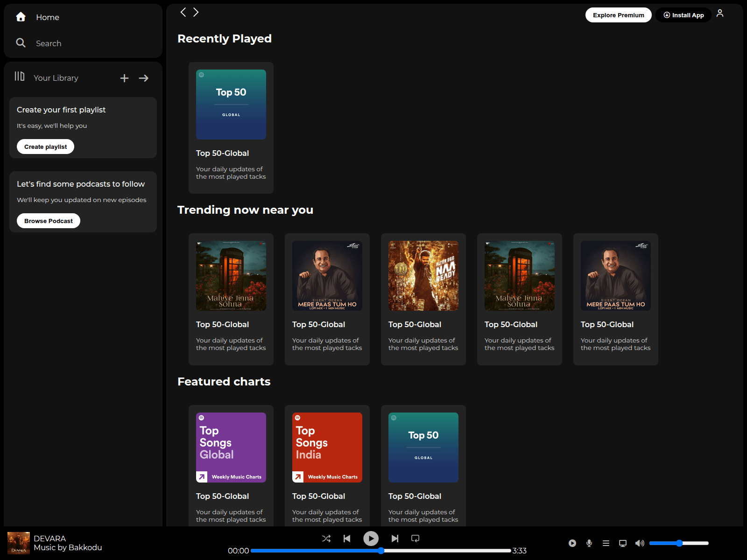Click 3:33 duration text
Viewport: 747px width, 560px height.
coord(520,551)
